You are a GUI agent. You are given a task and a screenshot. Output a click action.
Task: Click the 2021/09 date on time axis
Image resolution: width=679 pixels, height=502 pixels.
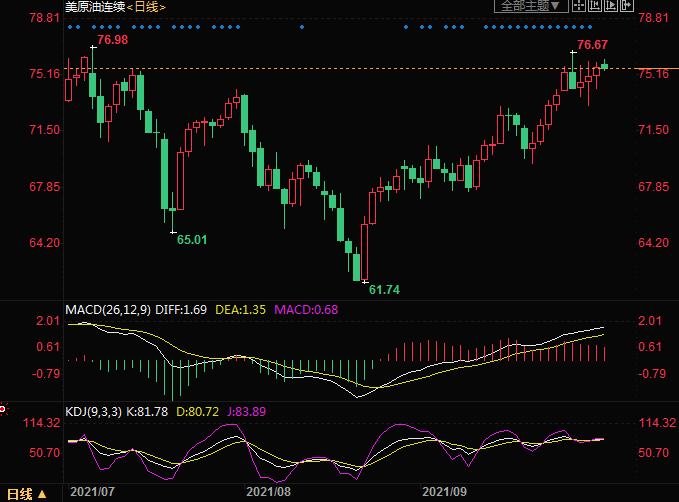coord(446,492)
